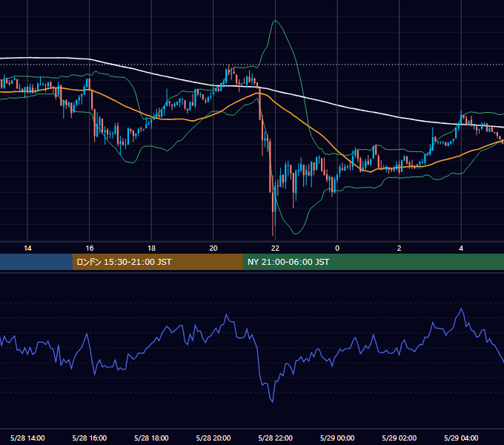Image resolution: width=504 pixels, height=445 pixels.
Task: Click the 2 hour label on price axis
Action: tap(399, 248)
